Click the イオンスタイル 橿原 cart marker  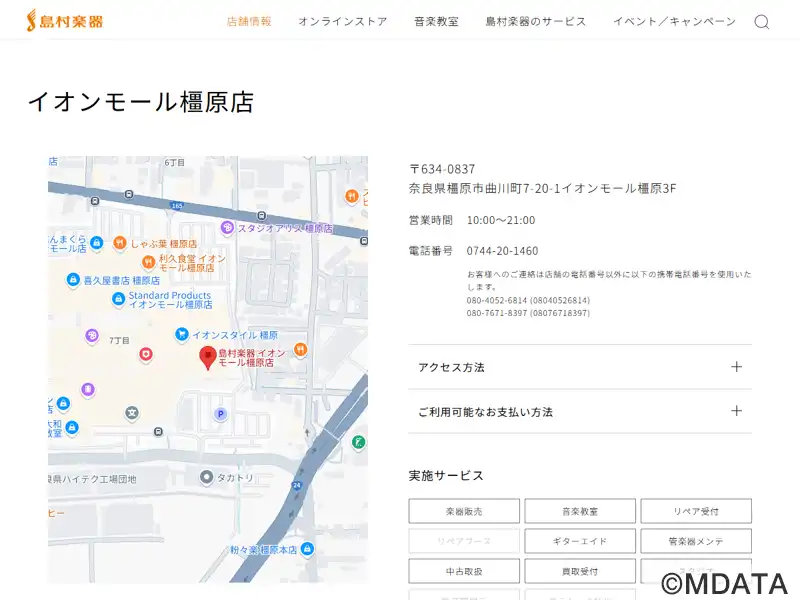coord(181,334)
